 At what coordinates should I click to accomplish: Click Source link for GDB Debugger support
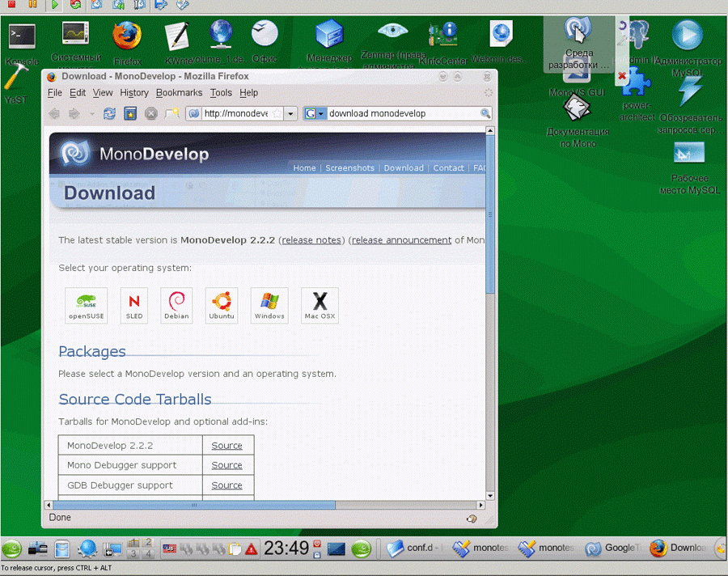227,485
